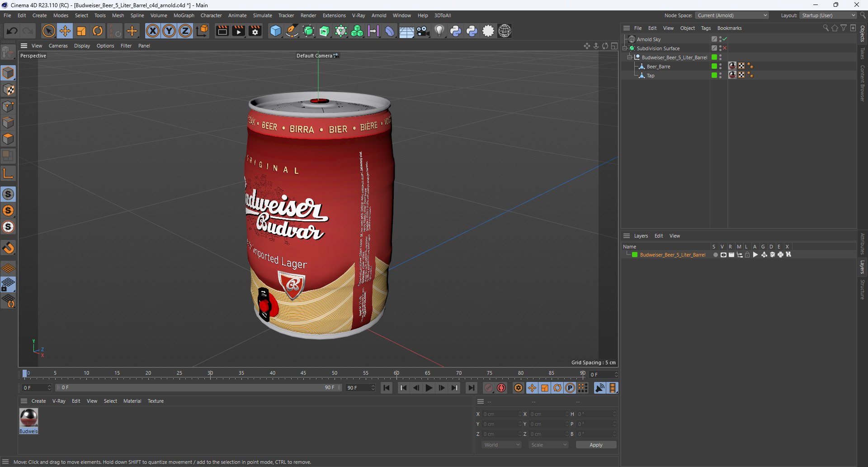Enable the Axis mode tool
The height and width of the screenshot is (467, 868).
8,173
